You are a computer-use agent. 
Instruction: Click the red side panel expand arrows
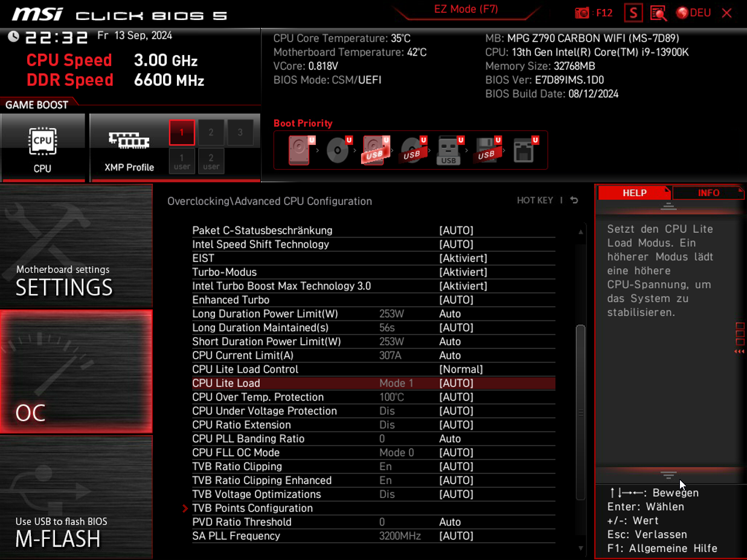tap(739, 352)
